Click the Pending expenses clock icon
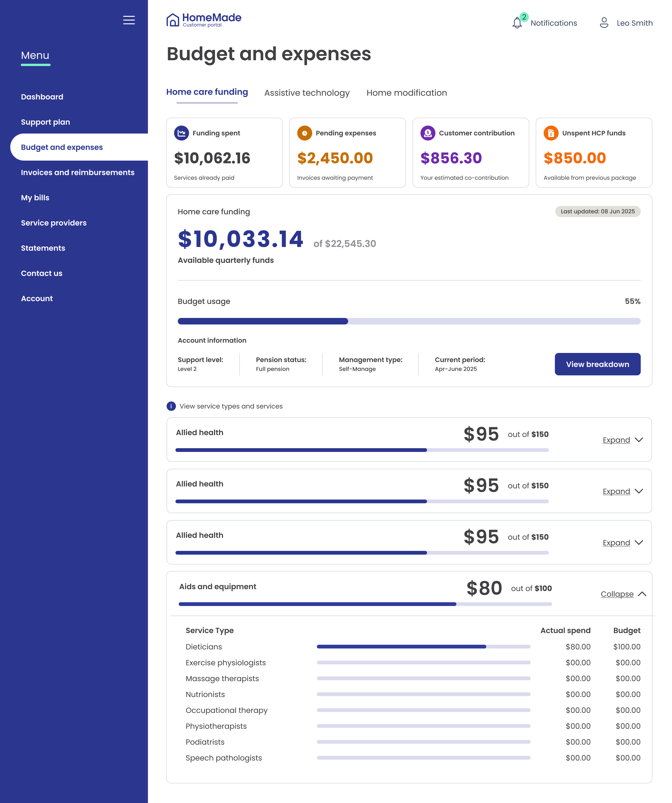The image size is (672, 803). click(305, 133)
